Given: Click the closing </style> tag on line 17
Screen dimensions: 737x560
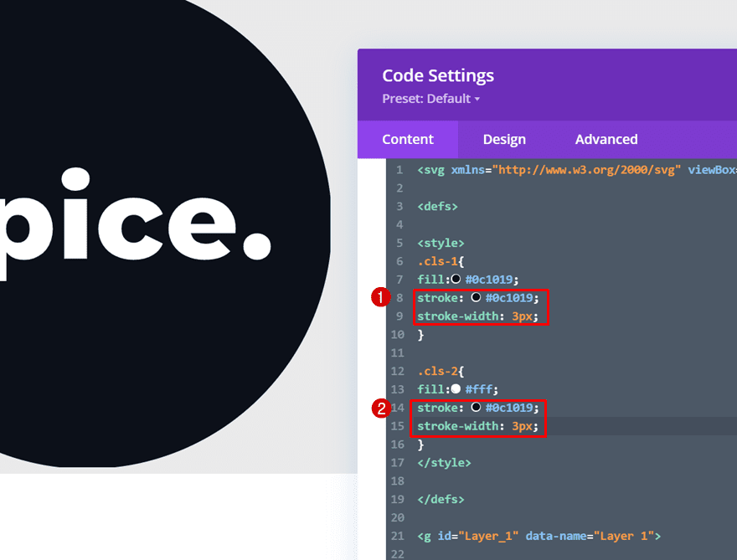Looking at the screenshot, I should click(444, 463).
